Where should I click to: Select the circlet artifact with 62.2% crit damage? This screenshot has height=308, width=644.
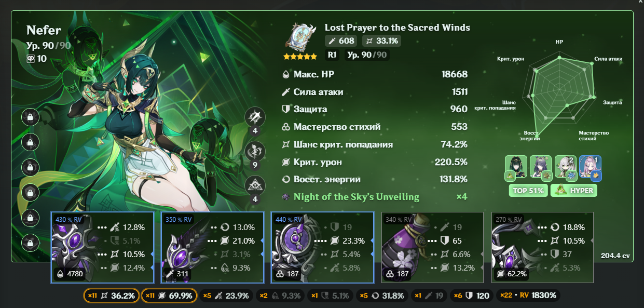point(542,247)
